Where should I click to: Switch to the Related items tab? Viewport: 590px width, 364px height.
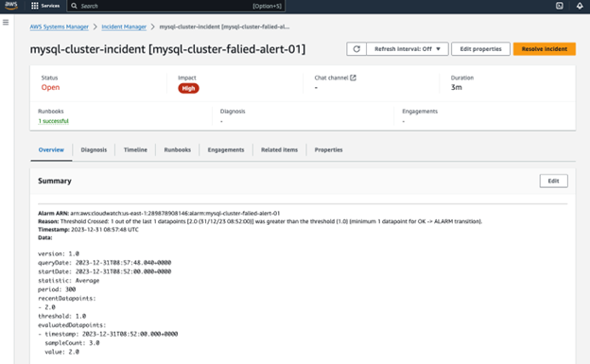click(x=279, y=149)
